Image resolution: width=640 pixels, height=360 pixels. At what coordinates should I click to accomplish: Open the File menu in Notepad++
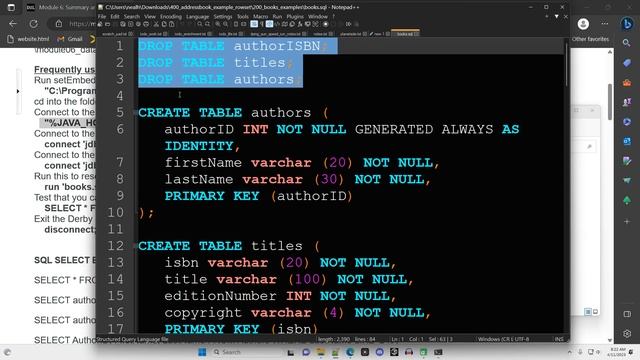(x=102, y=16)
